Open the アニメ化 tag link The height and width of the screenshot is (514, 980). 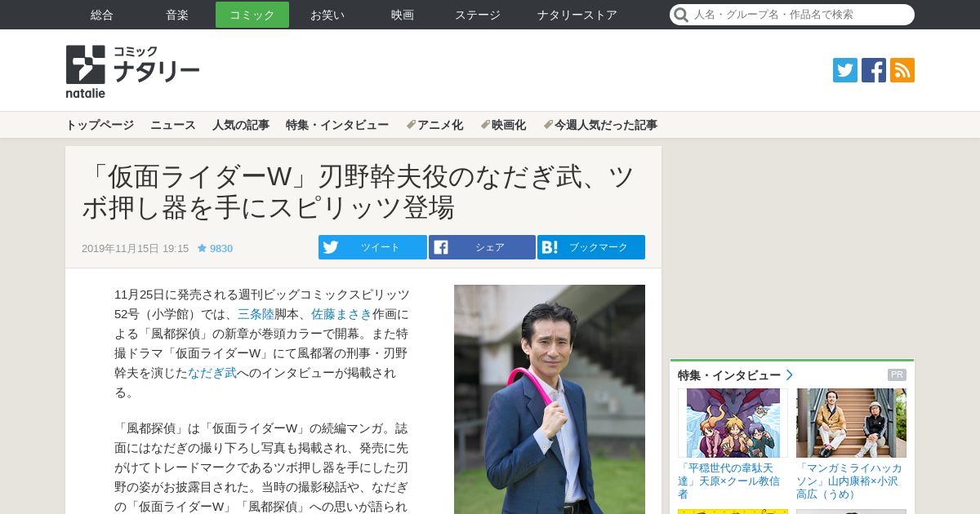(x=434, y=125)
